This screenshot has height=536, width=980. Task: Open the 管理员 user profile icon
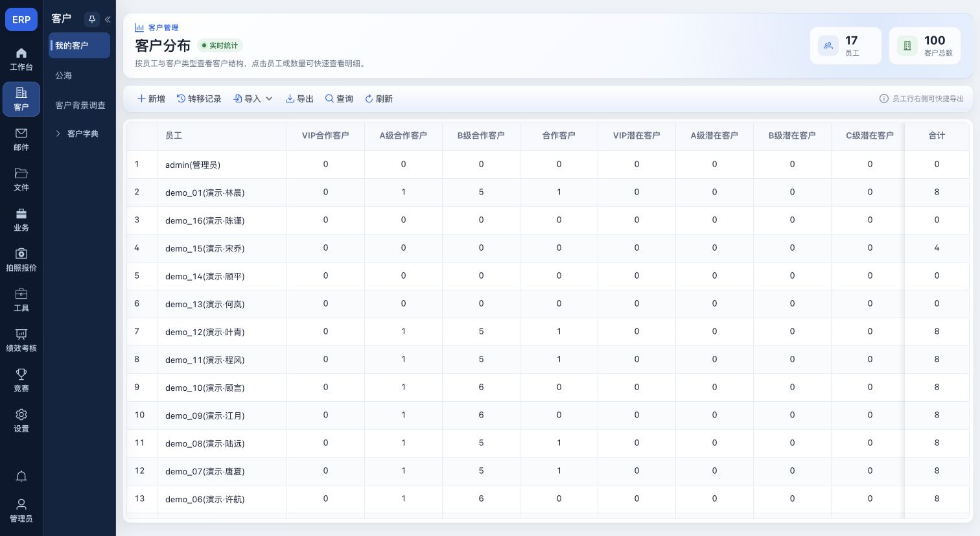(x=21, y=511)
